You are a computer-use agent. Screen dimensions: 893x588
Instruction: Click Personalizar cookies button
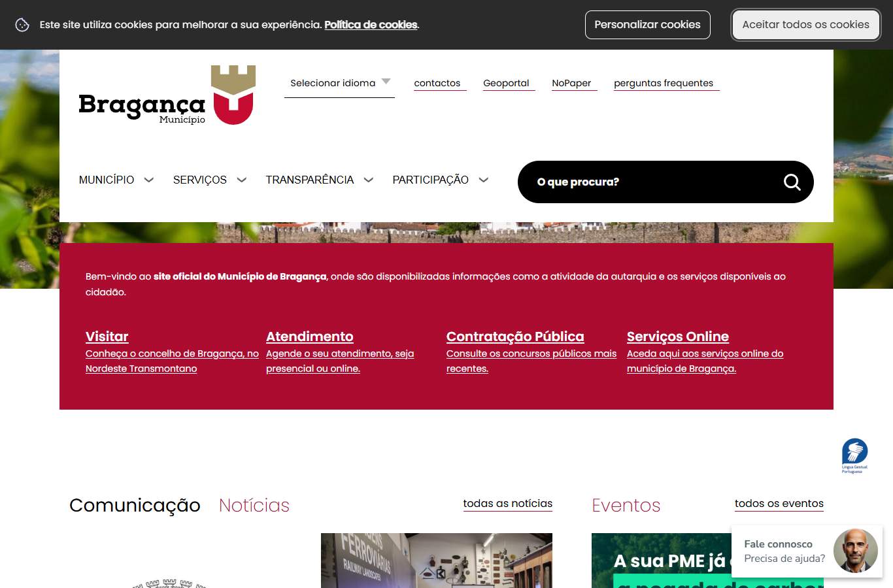tap(647, 25)
